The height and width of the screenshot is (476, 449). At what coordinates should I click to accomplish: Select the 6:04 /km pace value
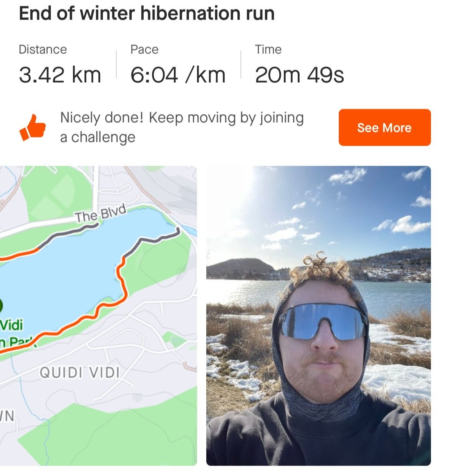point(178,75)
